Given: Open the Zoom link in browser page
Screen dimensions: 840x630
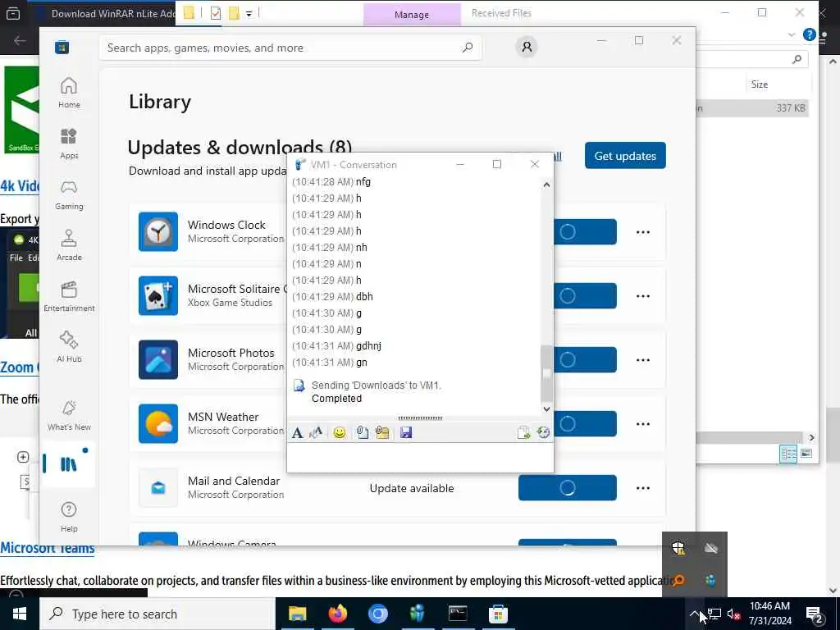Looking at the screenshot, I should point(20,367).
